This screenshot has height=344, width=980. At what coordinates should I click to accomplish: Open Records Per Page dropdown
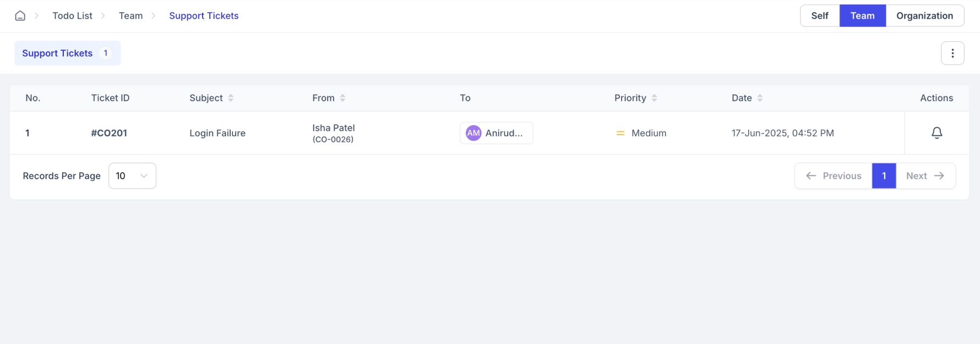pyautogui.click(x=132, y=176)
